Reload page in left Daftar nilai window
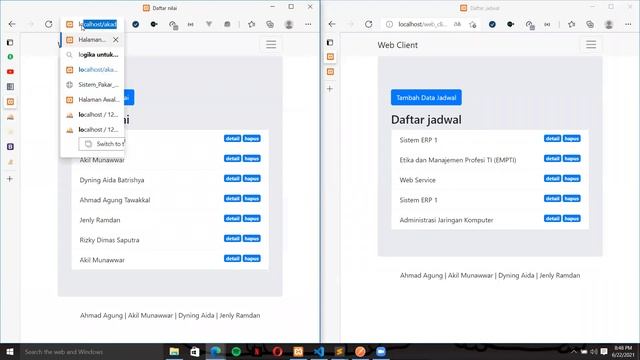Viewport: 640px width, 360px height. point(49,24)
